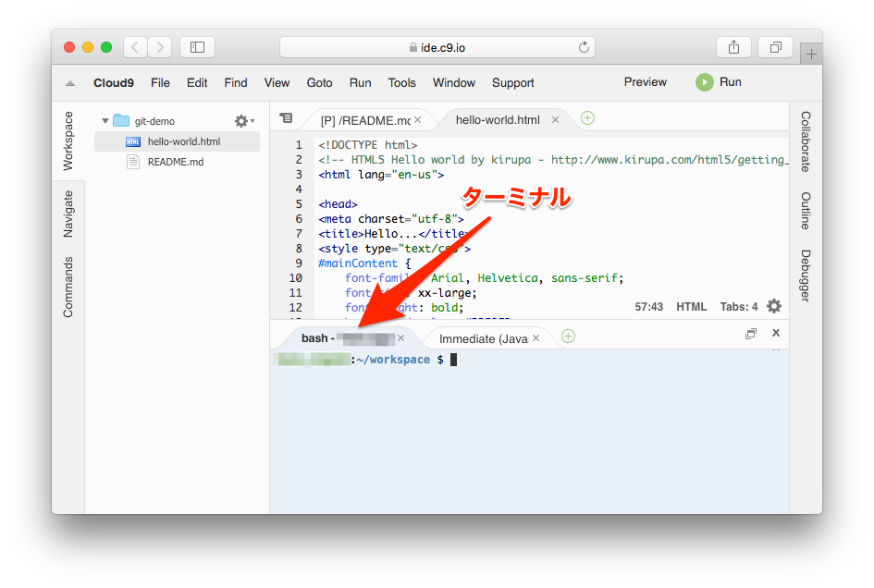
Task: Collapse the git-demo folder in the workspace tree
Action: 106,120
